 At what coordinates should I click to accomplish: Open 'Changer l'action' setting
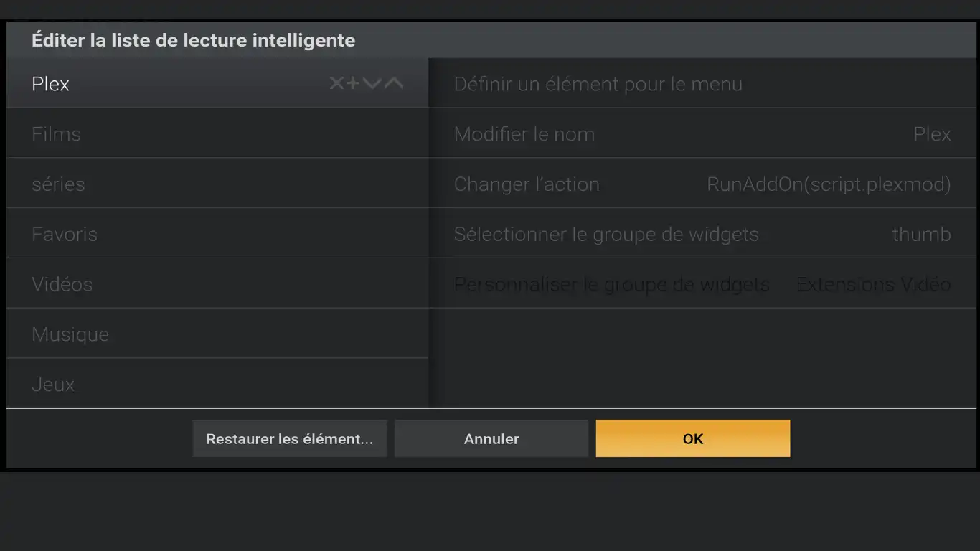[x=527, y=184]
